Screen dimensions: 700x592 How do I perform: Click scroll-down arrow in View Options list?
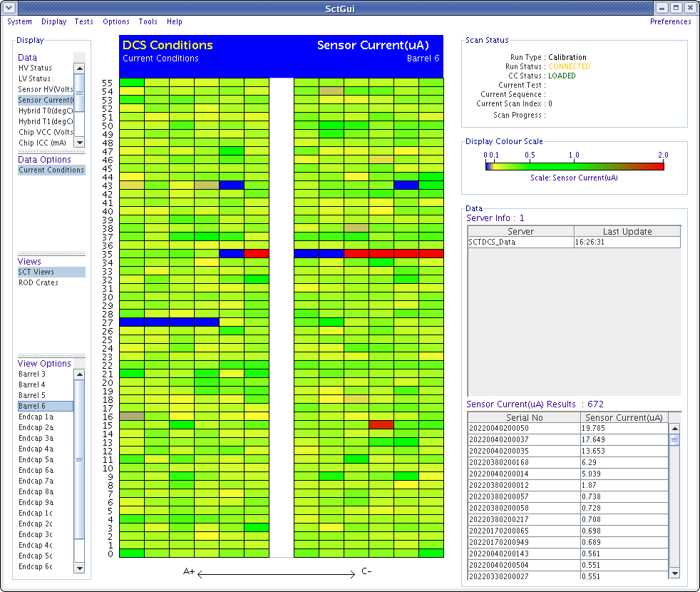point(79,568)
